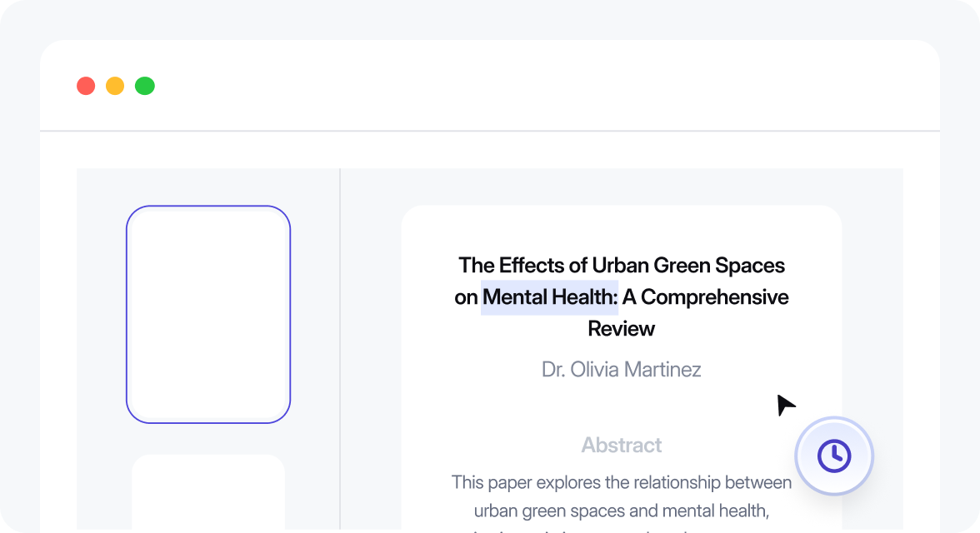Click the "Abstract" section heading
The width and height of the screenshot is (980, 533).
point(622,445)
